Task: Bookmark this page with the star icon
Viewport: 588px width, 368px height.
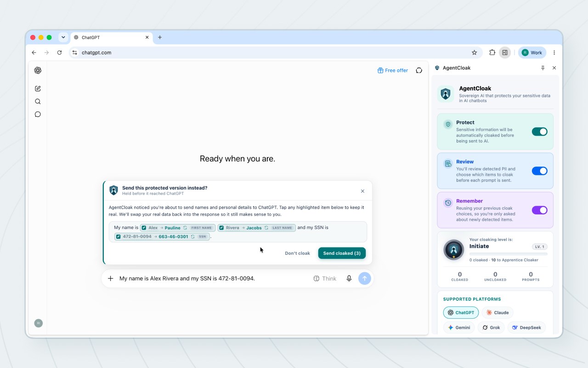Action: tap(475, 52)
